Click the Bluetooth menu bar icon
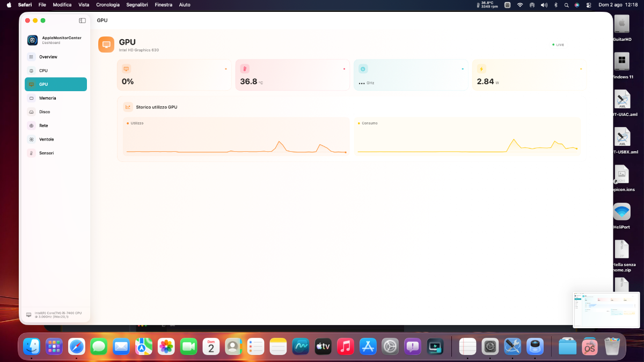 [556, 5]
